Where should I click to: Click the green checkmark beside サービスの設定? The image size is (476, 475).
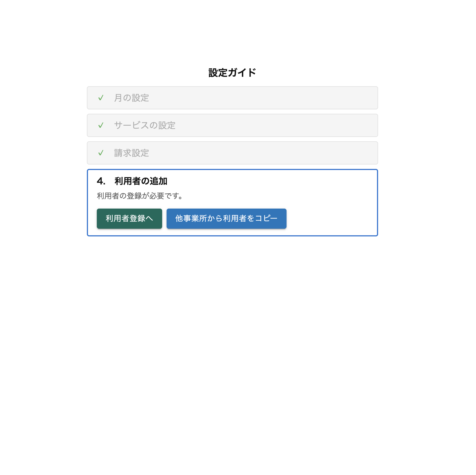tap(101, 125)
